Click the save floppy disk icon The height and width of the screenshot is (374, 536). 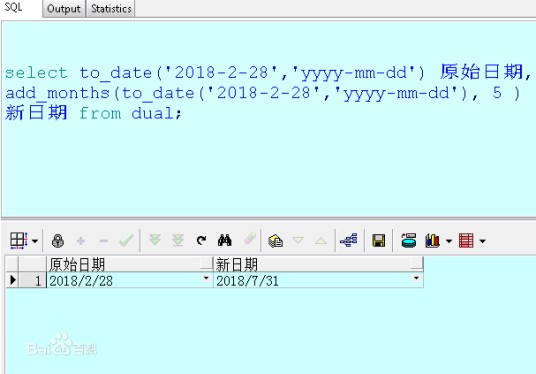tap(378, 241)
